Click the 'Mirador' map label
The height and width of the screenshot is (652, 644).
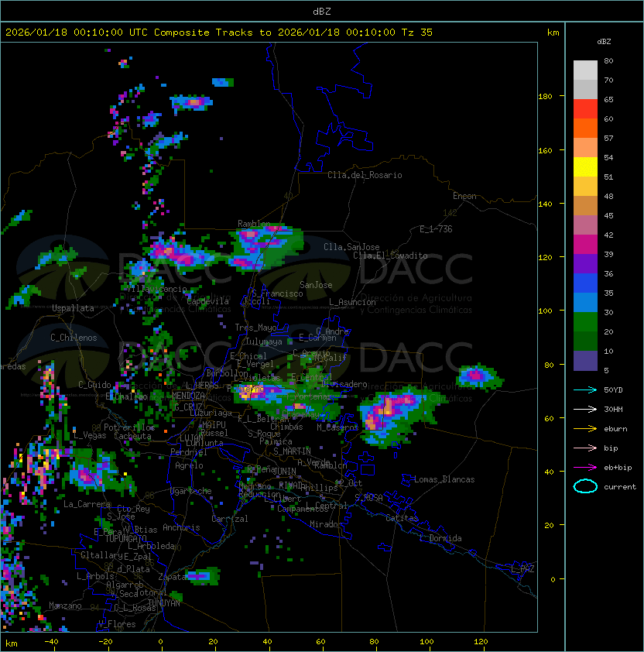click(x=326, y=524)
